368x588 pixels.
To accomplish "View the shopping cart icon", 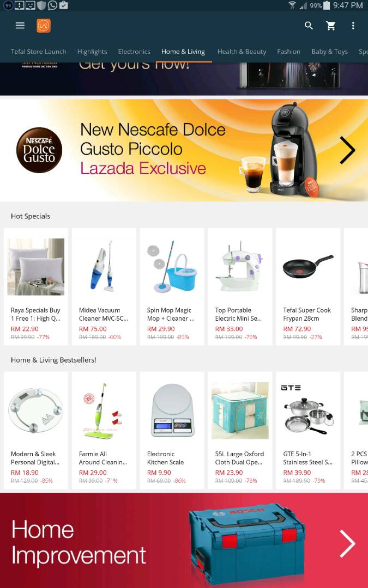I will (x=331, y=26).
